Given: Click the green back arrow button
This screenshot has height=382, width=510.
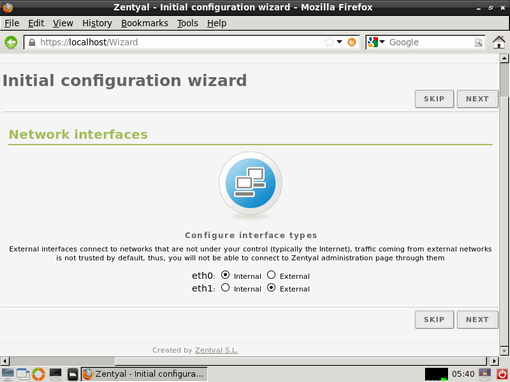Looking at the screenshot, I should 11,42.
